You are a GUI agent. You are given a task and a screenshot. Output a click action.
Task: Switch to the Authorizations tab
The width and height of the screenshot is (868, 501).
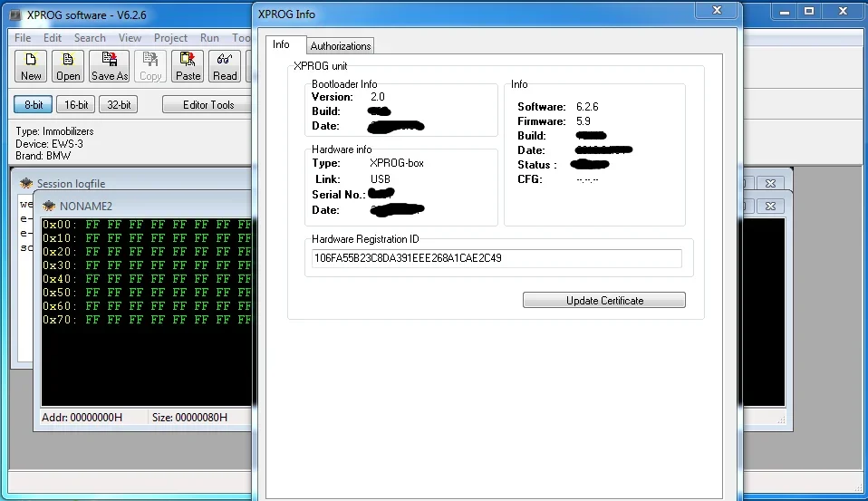coord(341,46)
